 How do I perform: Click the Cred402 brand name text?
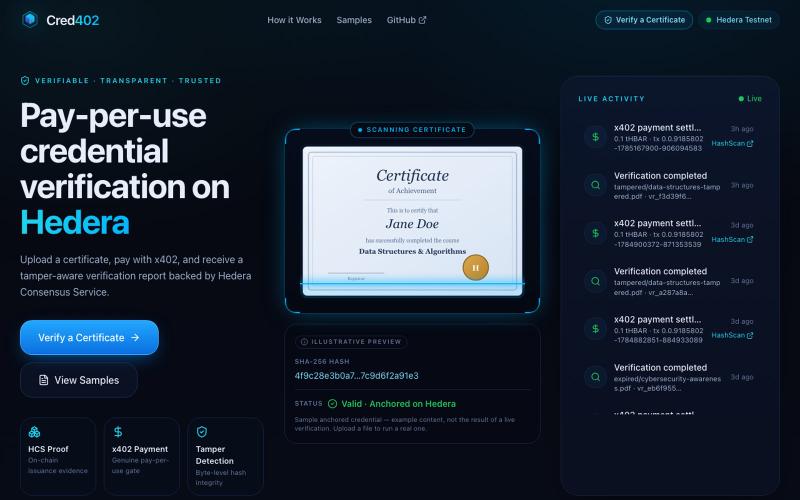72,20
